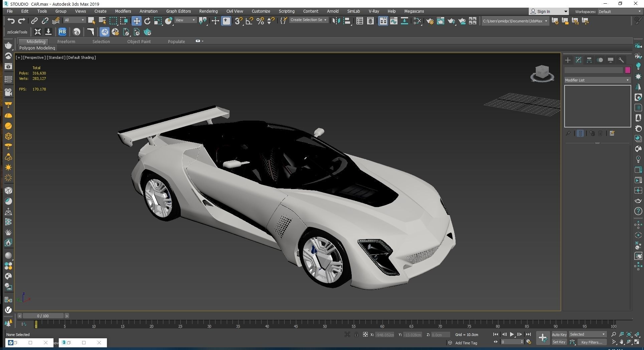
Task: Pin the modifier stack
Action: coord(568,133)
